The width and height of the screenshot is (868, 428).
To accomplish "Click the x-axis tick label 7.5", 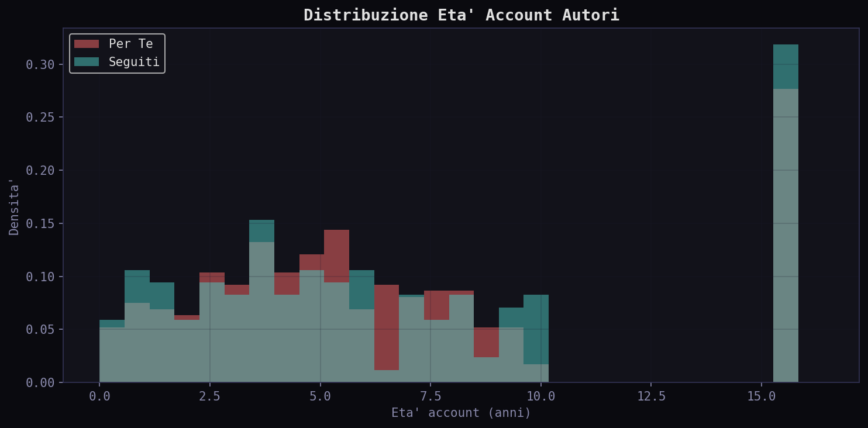I will (x=430, y=396).
